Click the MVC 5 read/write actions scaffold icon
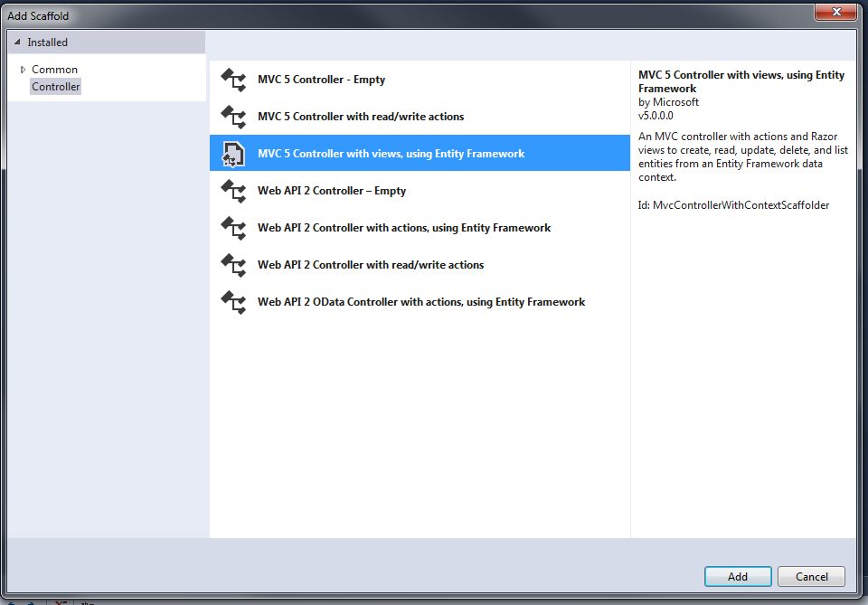The height and width of the screenshot is (605, 868). (x=233, y=117)
